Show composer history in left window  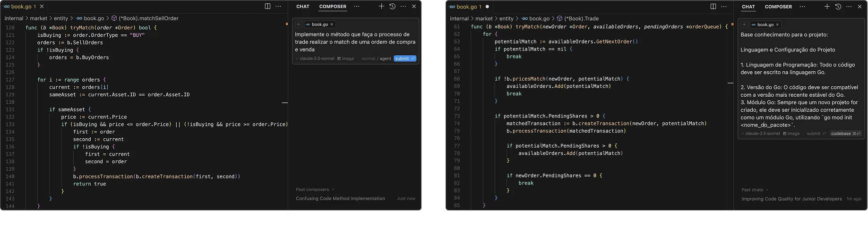pos(392,7)
